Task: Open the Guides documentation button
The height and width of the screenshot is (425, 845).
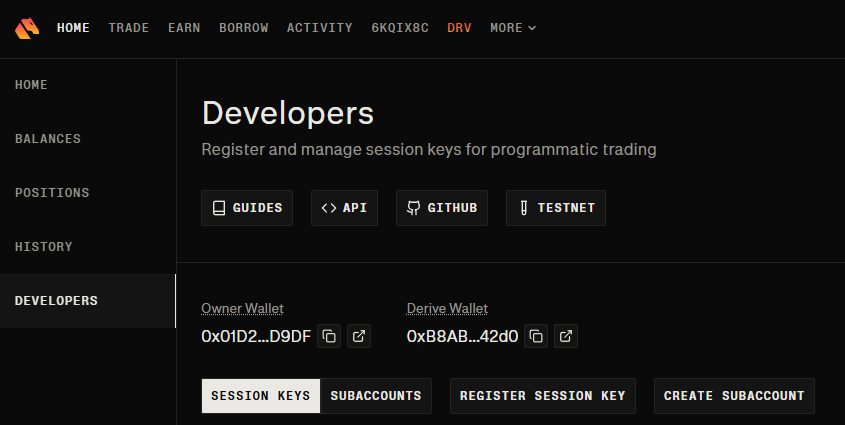Action: point(247,208)
